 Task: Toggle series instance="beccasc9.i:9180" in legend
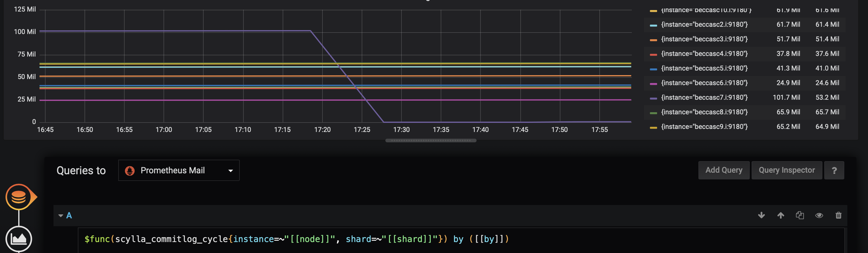(x=704, y=126)
